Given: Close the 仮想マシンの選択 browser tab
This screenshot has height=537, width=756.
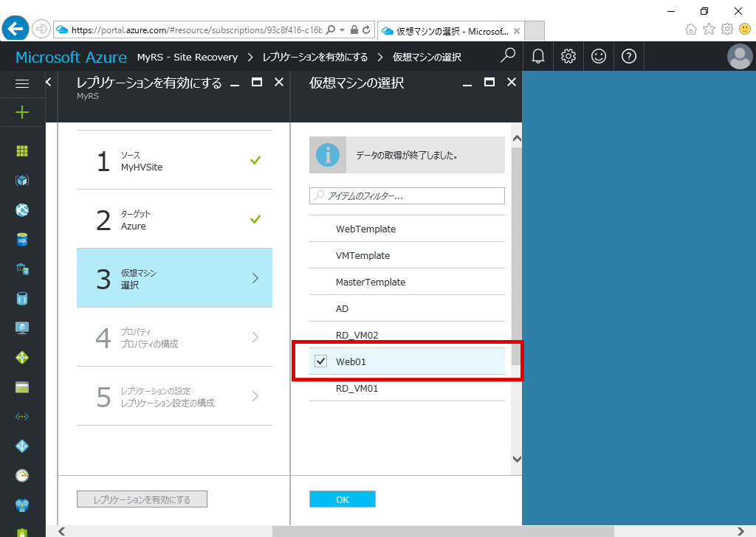Looking at the screenshot, I should (516, 31).
